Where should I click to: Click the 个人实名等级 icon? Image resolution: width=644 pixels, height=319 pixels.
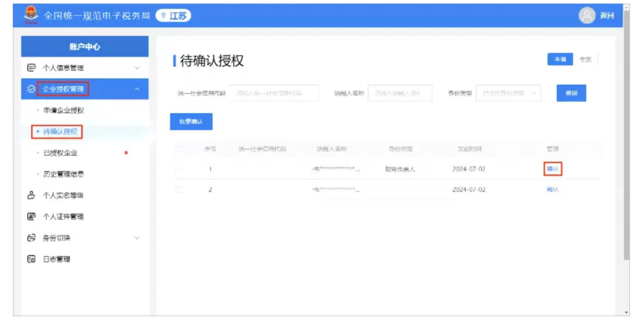point(31,195)
